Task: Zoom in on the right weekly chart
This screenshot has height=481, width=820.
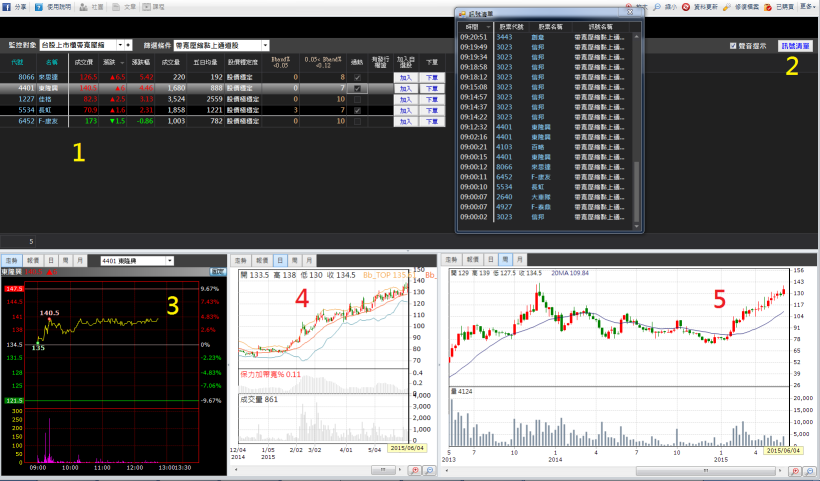Action: click(795, 469)
